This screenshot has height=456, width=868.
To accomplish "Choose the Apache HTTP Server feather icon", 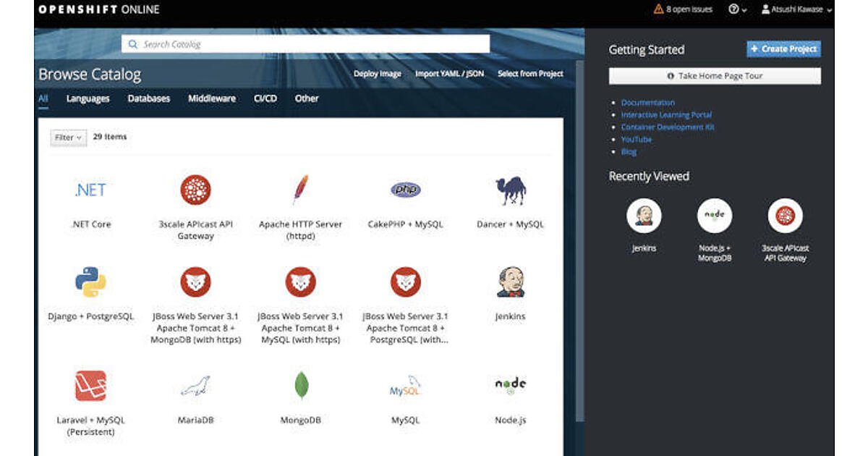I will (300, 190).
